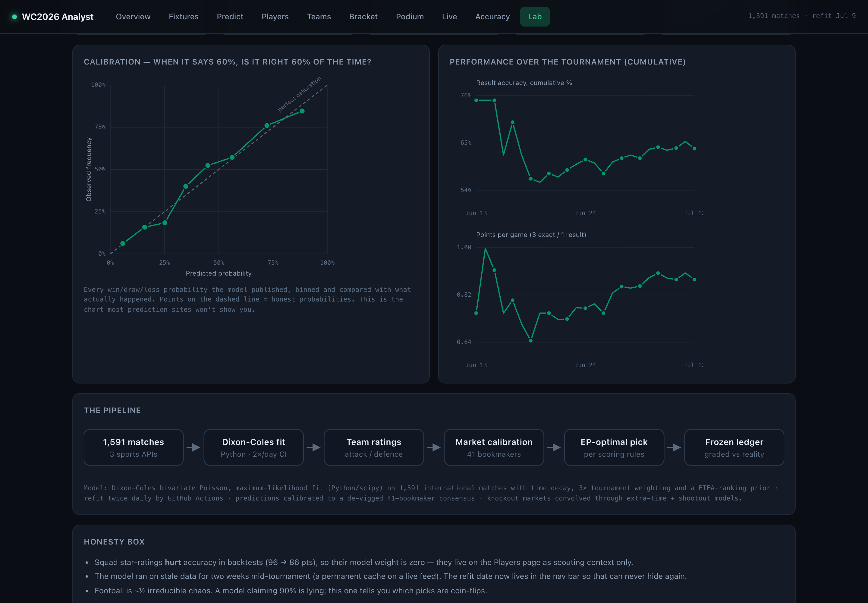Click the 'Result accuracy, cumulative %' chart title

(524, 83)
